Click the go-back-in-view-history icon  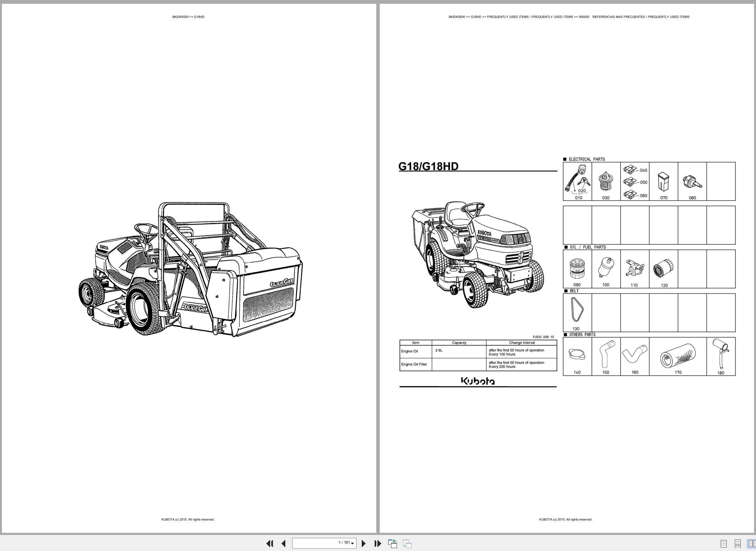(x=393, y=544)
